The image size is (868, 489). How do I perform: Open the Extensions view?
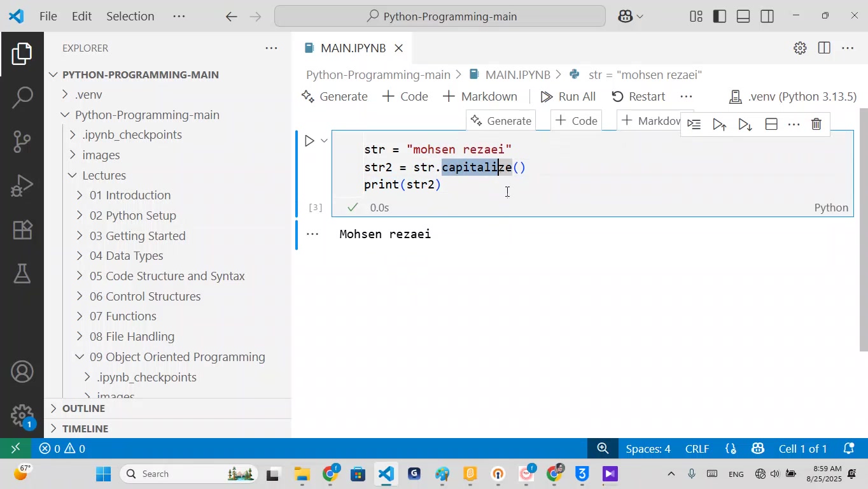(22, 229)
